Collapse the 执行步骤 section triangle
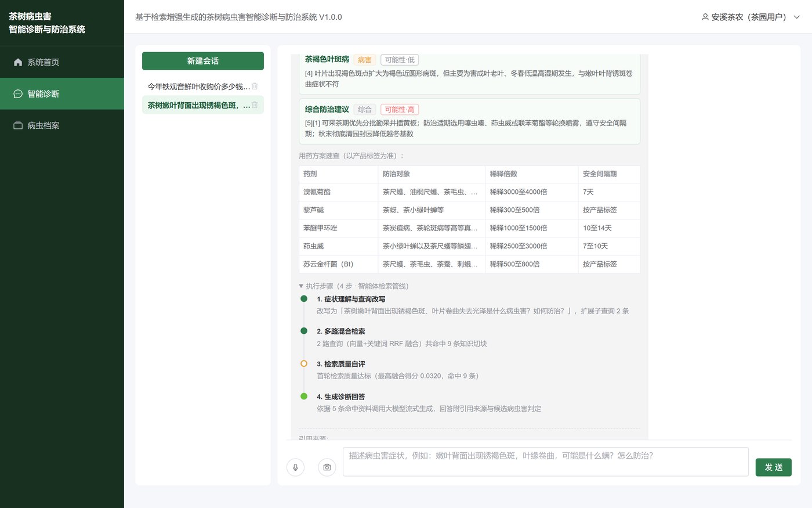 click(301, 286)
